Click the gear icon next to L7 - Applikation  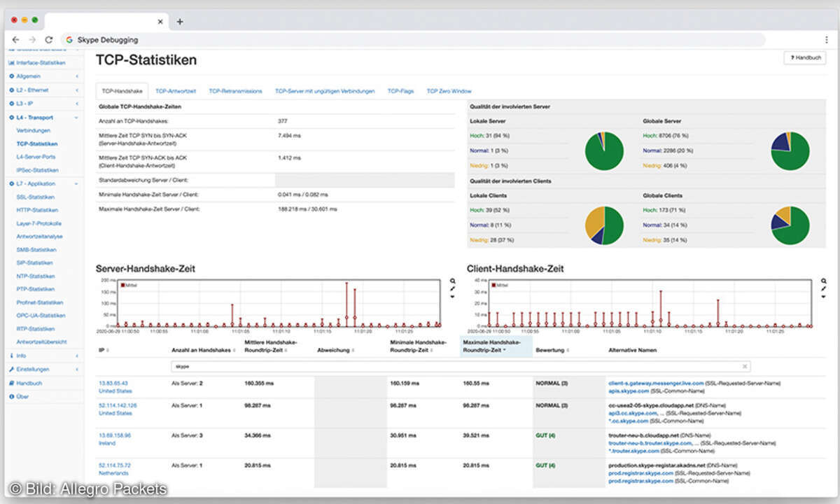tap(12, 183)
